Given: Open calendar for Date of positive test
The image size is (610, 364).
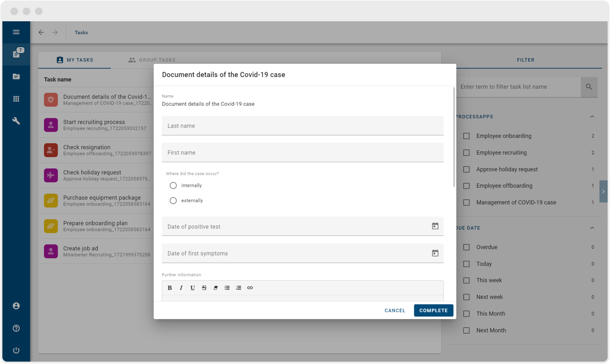Looking at the screenshot, I should point(435,226).
